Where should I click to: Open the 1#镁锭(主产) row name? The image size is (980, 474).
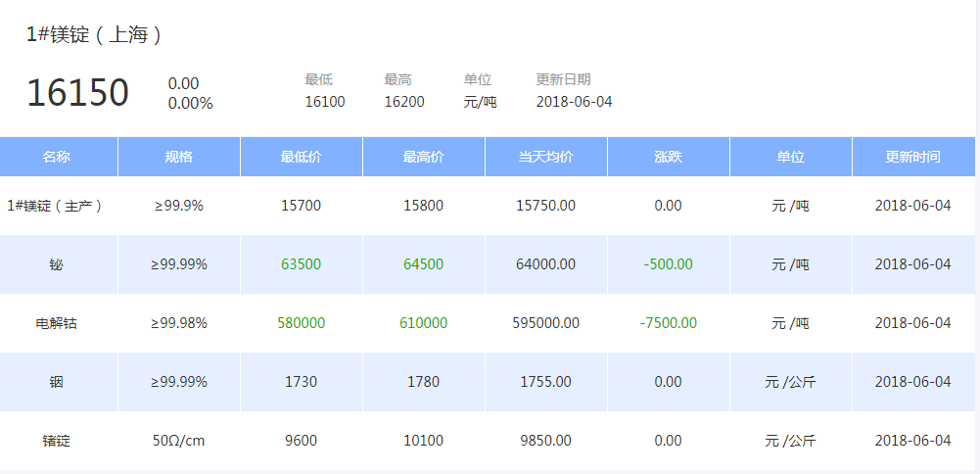[55, 206]
